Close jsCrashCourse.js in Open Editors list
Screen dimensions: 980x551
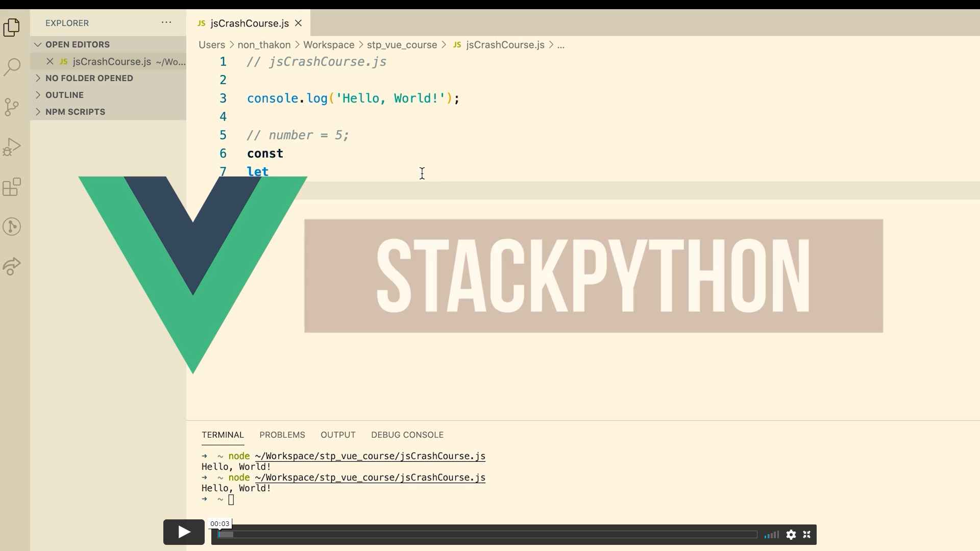coord(50,61)
